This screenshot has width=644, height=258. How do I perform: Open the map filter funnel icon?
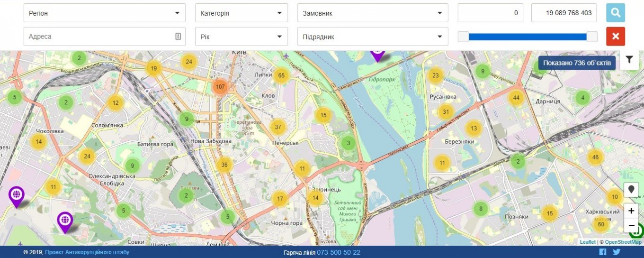[x=629, y=60]
